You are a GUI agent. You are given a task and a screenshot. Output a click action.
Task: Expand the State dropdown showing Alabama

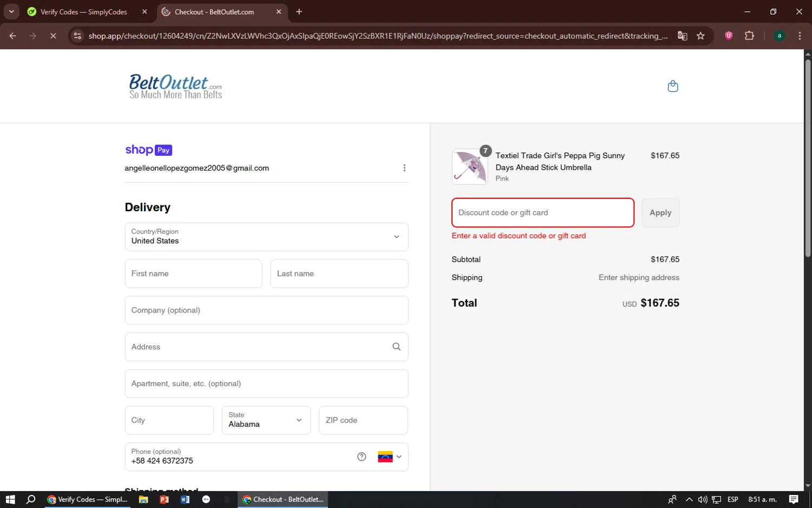coord(266,420)
